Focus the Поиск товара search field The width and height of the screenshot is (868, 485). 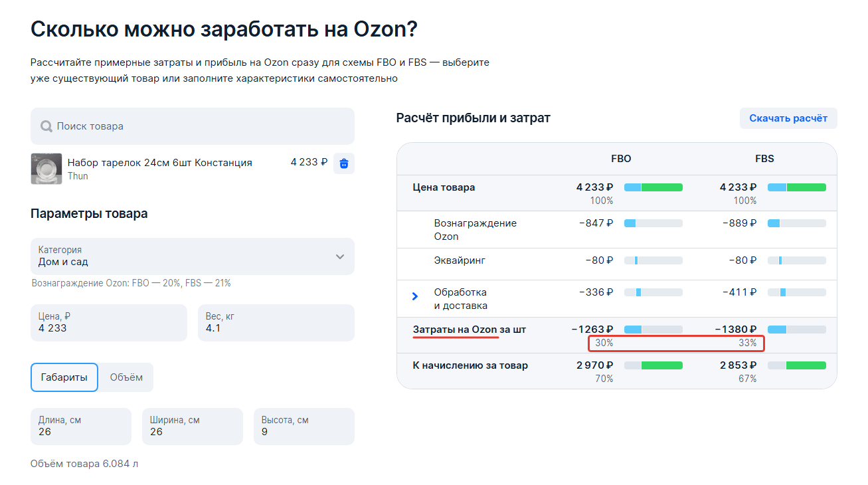199,126
